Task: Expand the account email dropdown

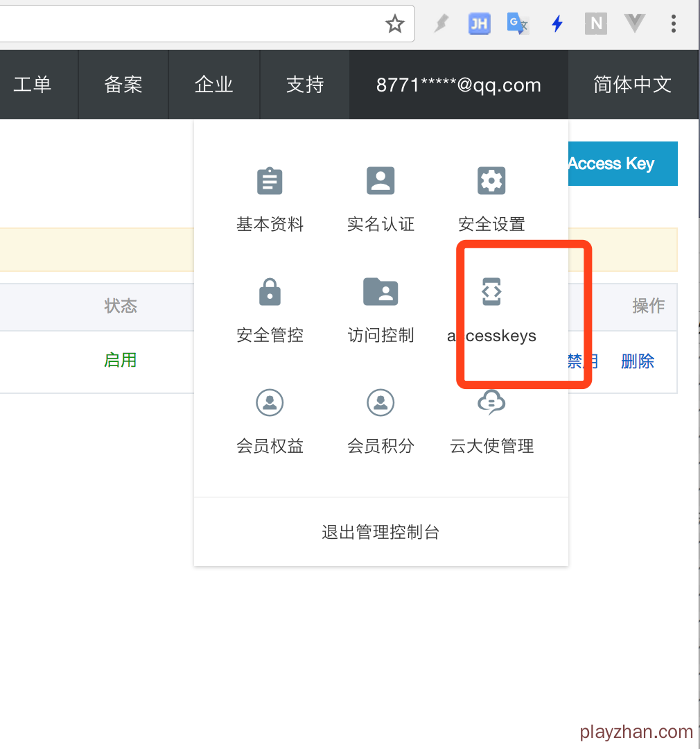Action: point(458,85)
